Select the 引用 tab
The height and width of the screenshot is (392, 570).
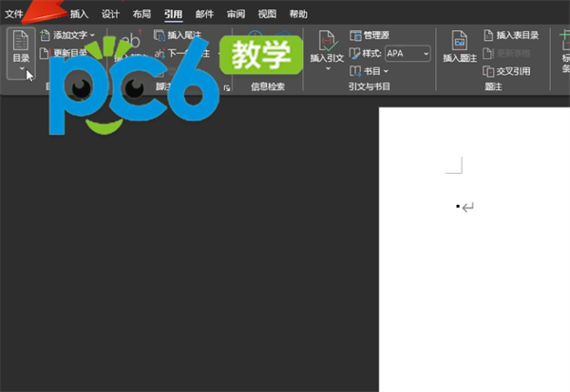(173, 14)
